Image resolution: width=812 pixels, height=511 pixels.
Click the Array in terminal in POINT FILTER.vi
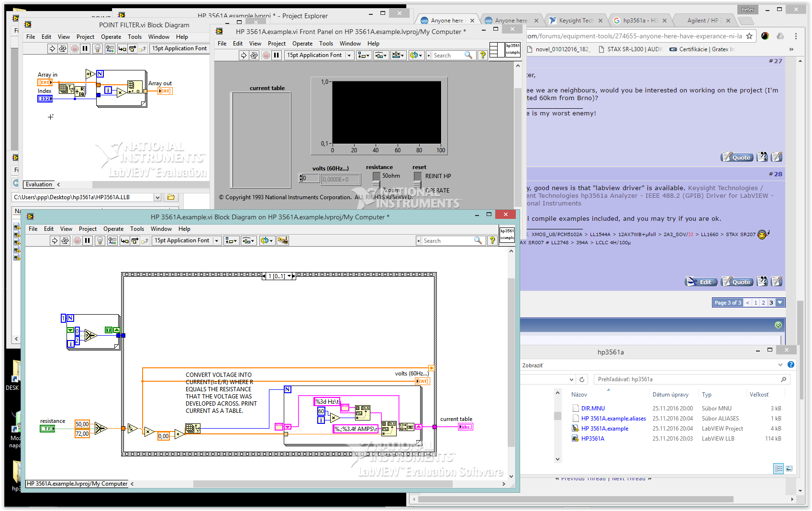pos(45,82)
